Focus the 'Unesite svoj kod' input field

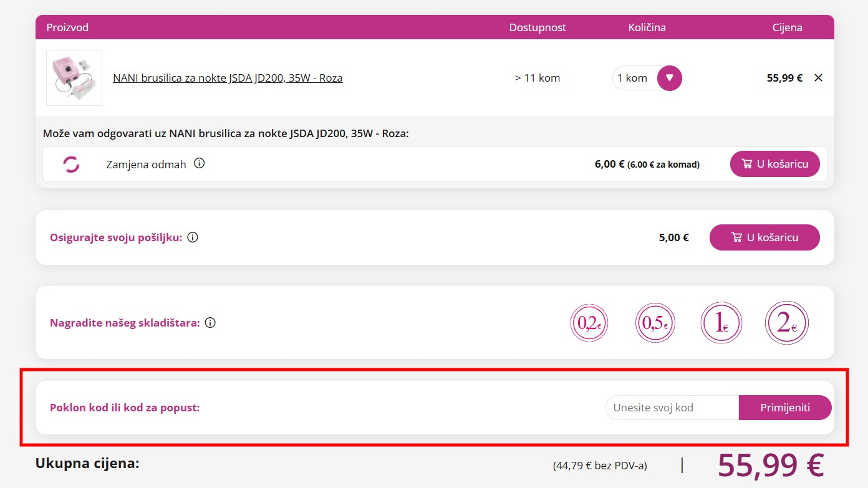click(672, 408)
